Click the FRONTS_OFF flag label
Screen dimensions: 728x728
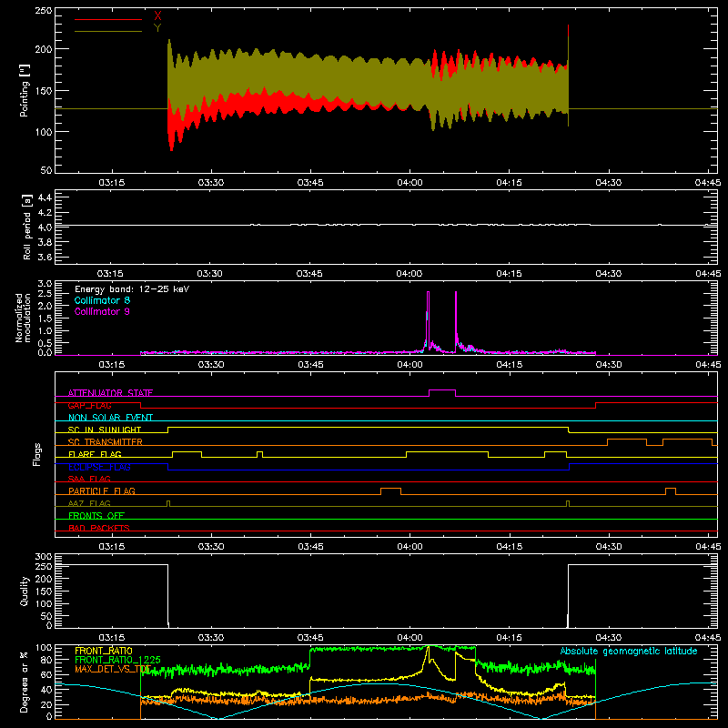(x=96, y=516)
